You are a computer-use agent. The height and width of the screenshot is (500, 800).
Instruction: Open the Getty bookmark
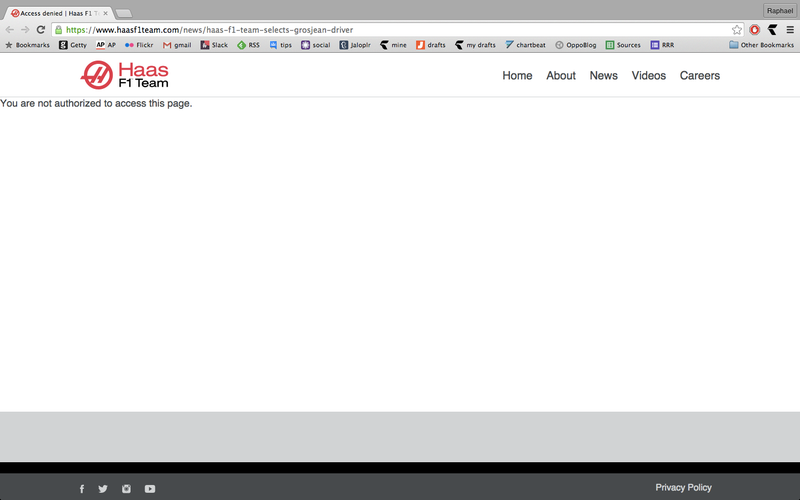73,45
